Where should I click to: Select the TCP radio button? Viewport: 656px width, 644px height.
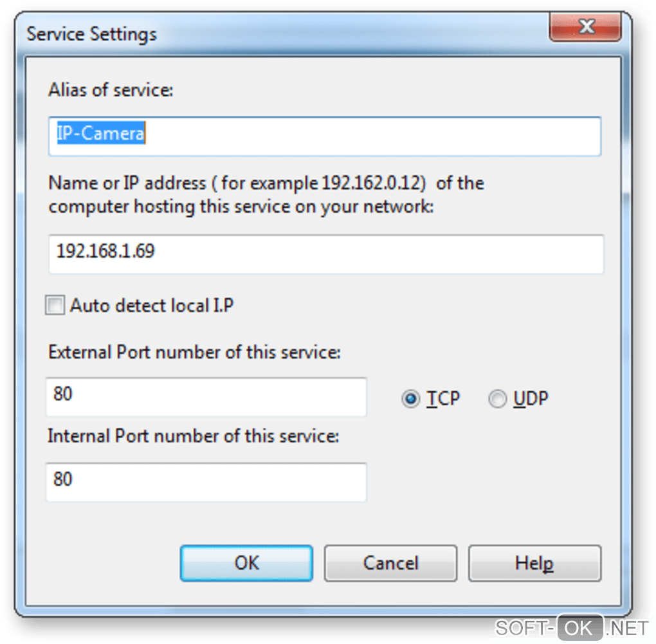click(x=410, y=400)
